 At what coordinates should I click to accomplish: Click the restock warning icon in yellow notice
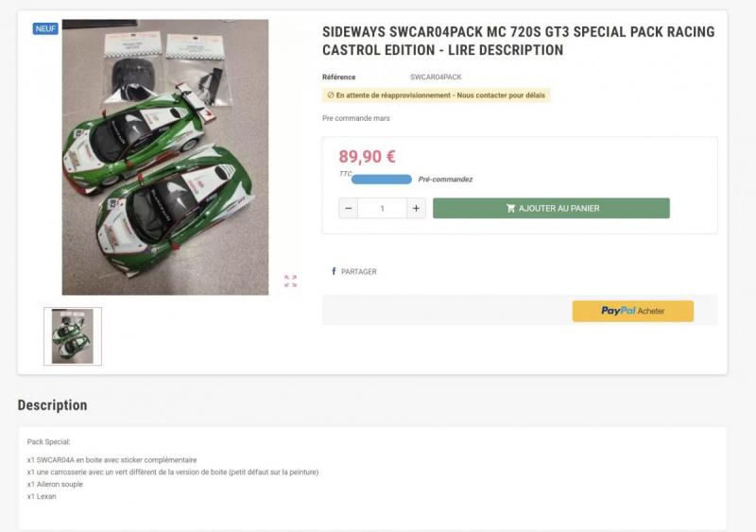pos(331,95)
